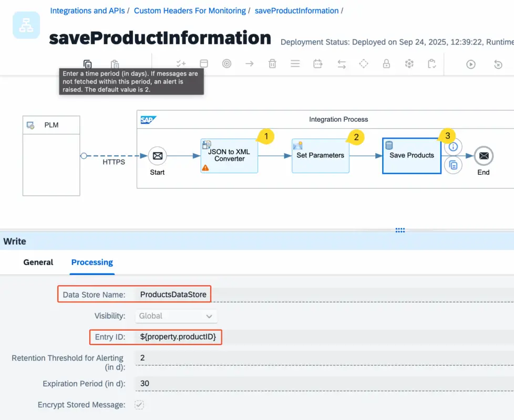Click the End message event icon
This screenshot has height=420, width=514.
pos(483,156)
